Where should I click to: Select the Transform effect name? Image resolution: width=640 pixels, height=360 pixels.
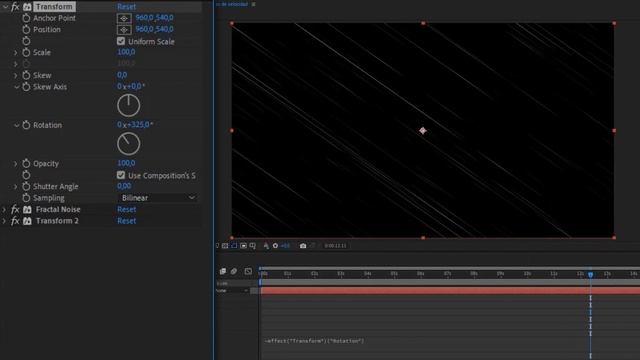coord(54,7)
